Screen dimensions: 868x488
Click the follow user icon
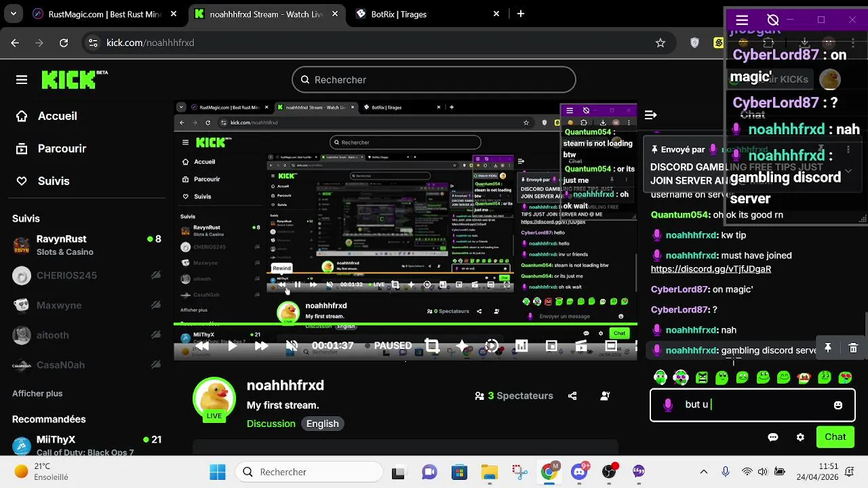[605, 396]
